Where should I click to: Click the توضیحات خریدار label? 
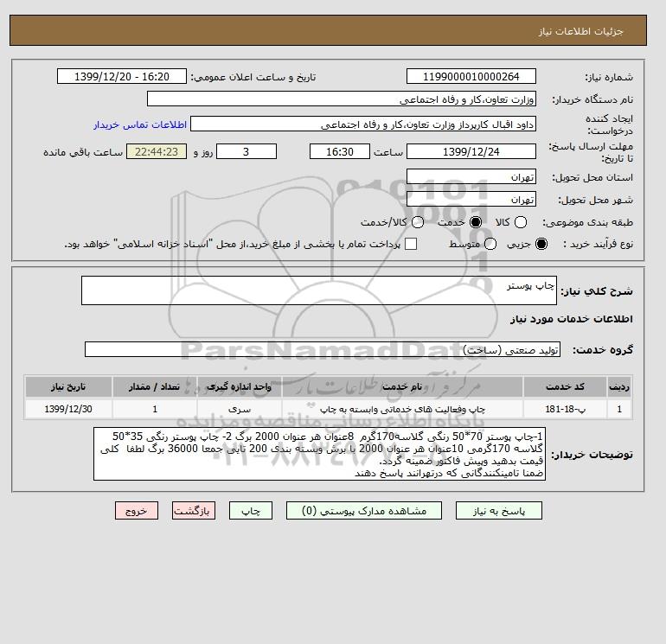point(592,455)
